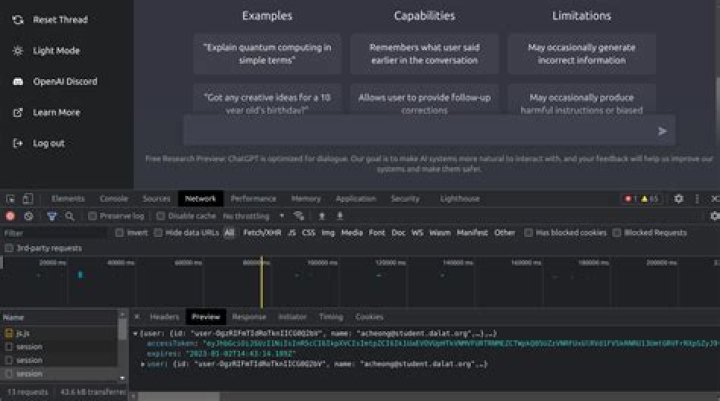The image size is (720, 401).
Task: Select the Fetch/XHR filter button
Action: click(260, 233)
